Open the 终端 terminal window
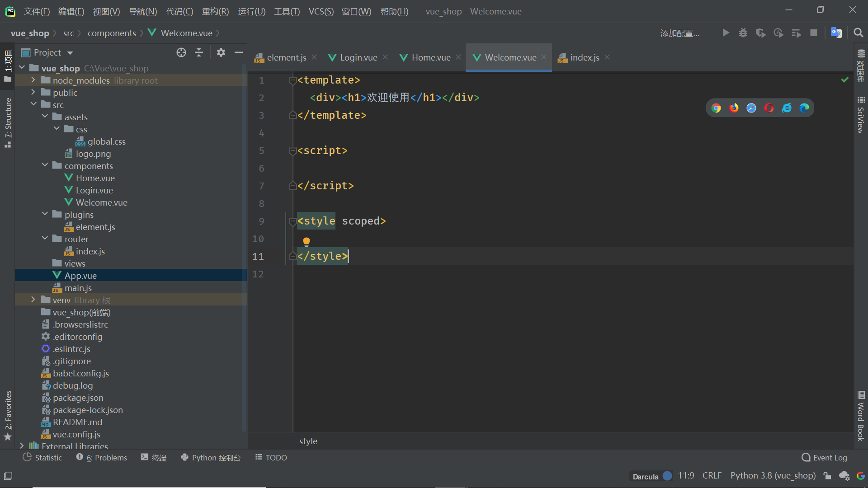868x488 pixels. point(154,458)
